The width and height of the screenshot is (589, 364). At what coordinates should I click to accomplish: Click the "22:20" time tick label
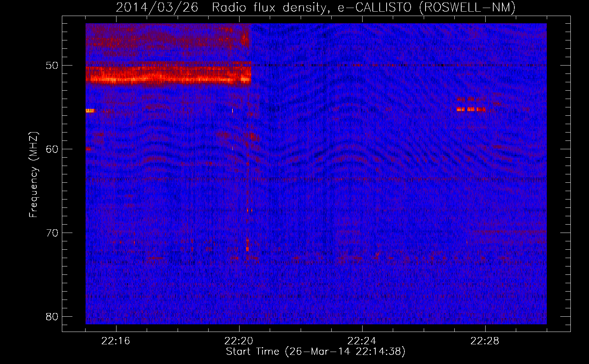pos(239,341)
